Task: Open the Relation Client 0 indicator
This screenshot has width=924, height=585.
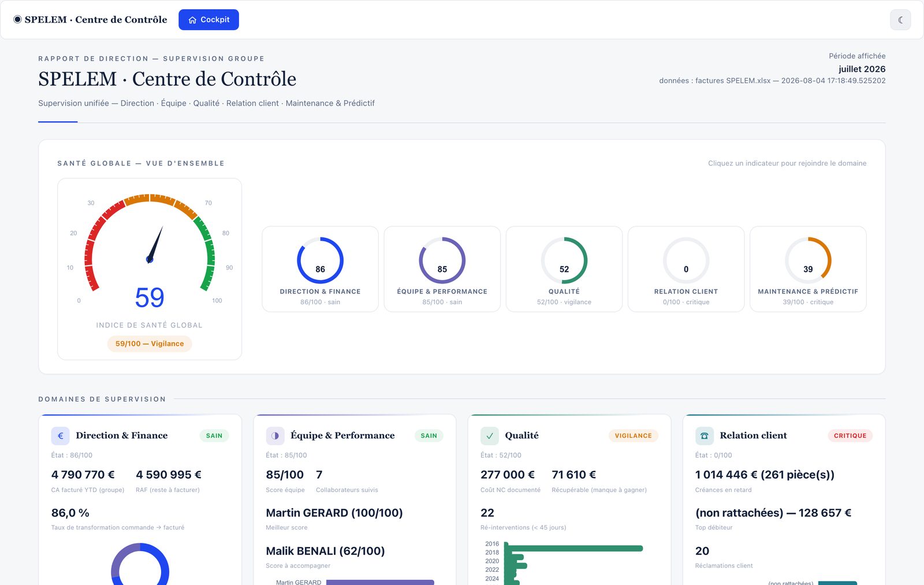Action: point(686,269)
